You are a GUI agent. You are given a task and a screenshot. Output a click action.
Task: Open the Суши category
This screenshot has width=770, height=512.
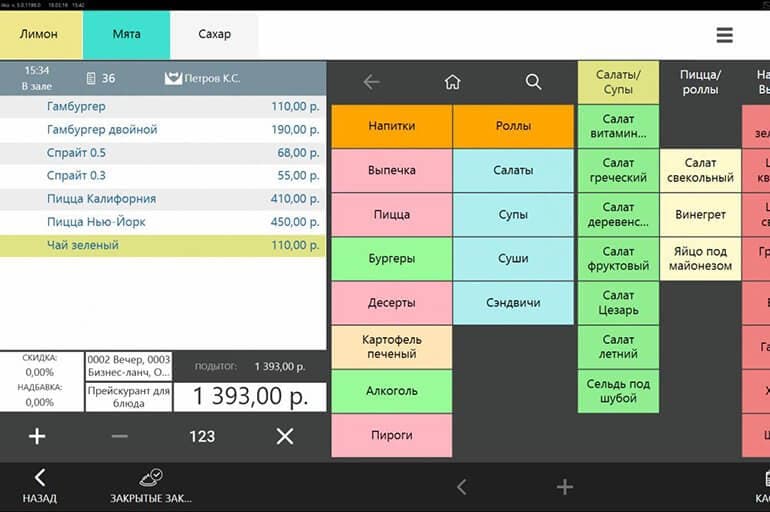tap(513, 259)
